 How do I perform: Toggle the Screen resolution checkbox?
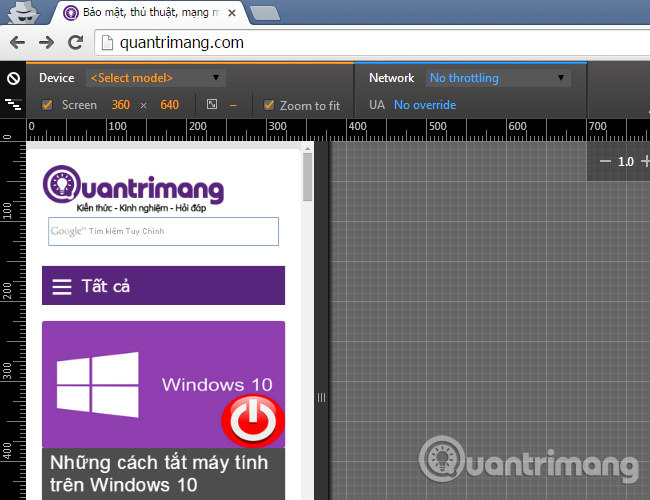pyautogui.click(x=47, y=105)
